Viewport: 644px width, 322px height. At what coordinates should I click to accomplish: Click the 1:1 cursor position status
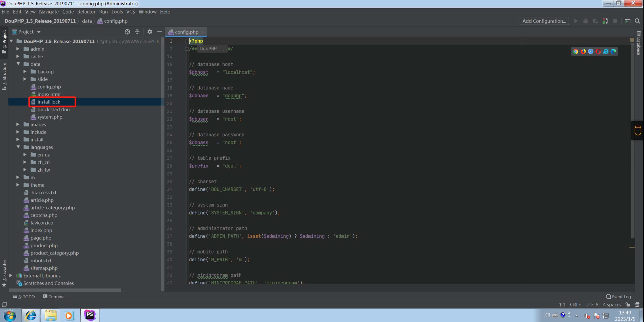point(562,304)
